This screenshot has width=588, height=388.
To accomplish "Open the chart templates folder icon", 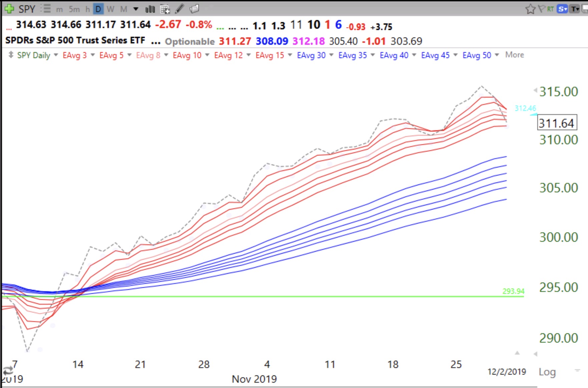I will pos(194,9).
